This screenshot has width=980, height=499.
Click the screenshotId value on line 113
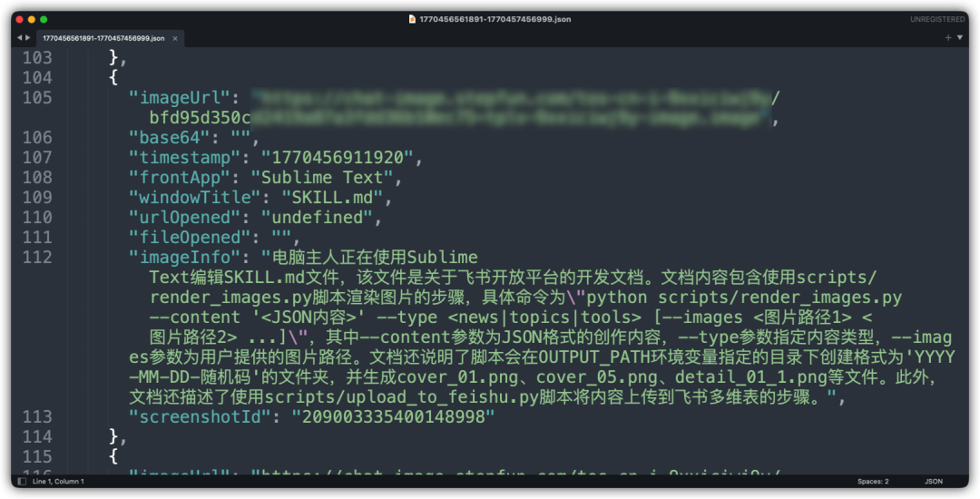tap(392, 416)
